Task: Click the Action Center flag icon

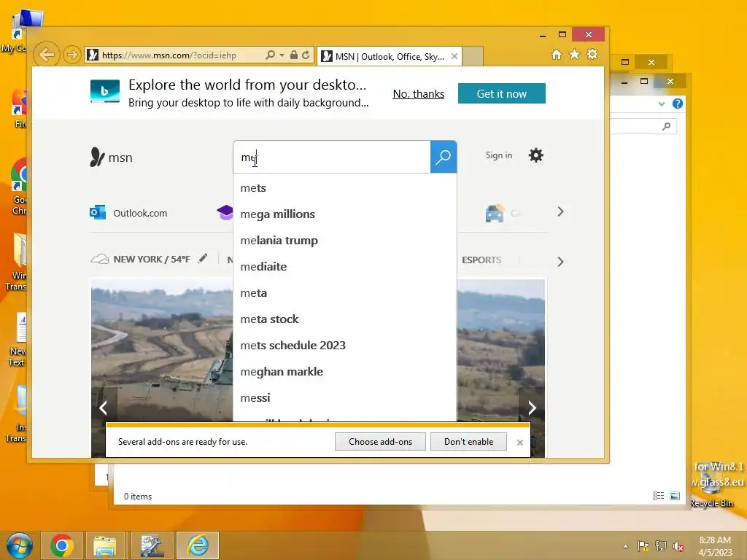Action: [x=643, y=546]
